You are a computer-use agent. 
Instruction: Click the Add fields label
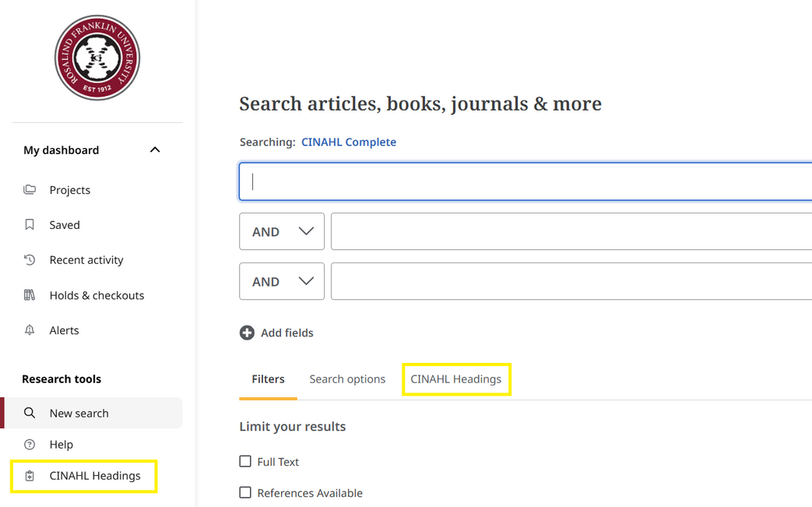pos(287,333)
